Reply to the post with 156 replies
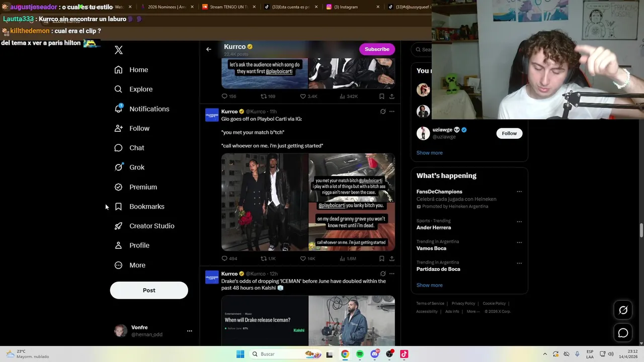 pos(225,96)
